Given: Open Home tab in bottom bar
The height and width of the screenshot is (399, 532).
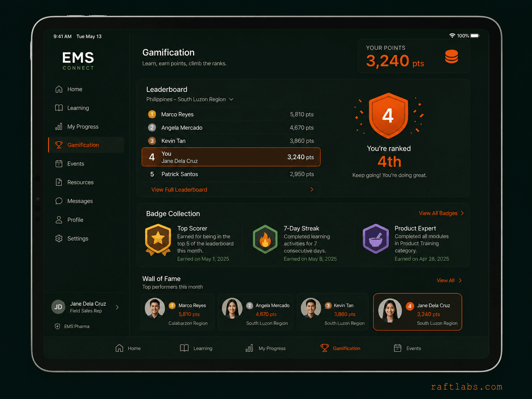Looking at the screenshot, I should click(x=128, y=348).
